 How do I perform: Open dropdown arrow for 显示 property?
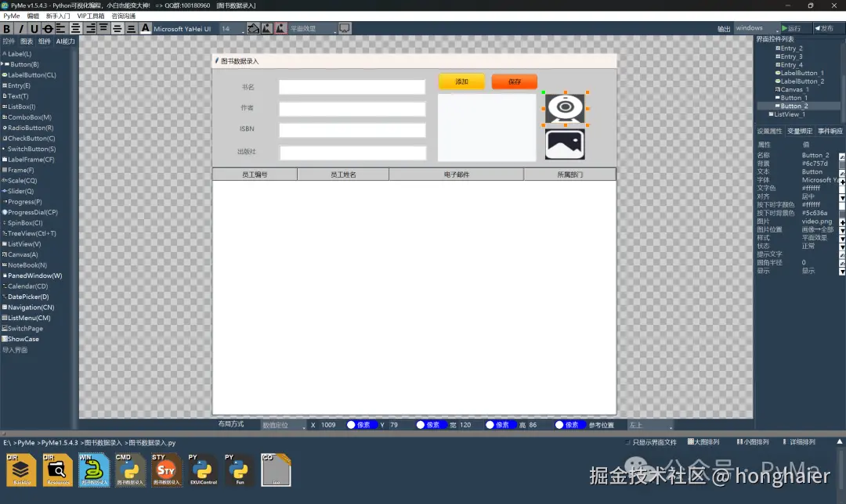coord(842,272)
